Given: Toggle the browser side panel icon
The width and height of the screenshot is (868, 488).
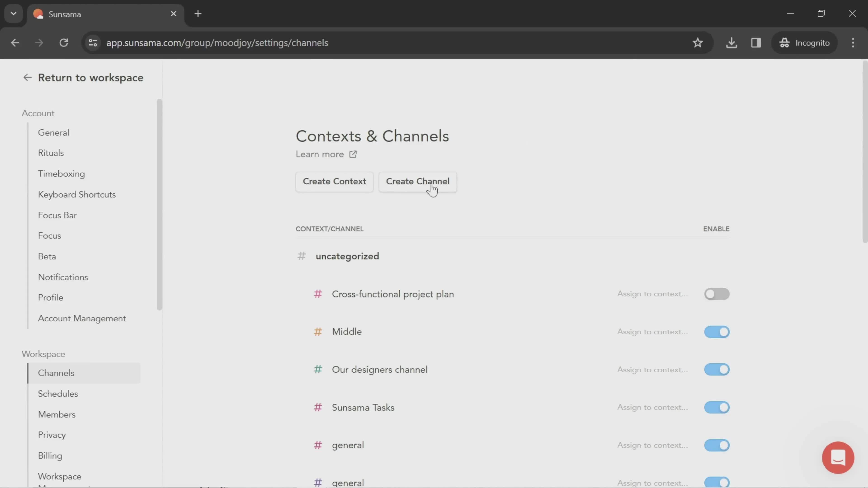Looking at the screenshot, I should (756, 43).
